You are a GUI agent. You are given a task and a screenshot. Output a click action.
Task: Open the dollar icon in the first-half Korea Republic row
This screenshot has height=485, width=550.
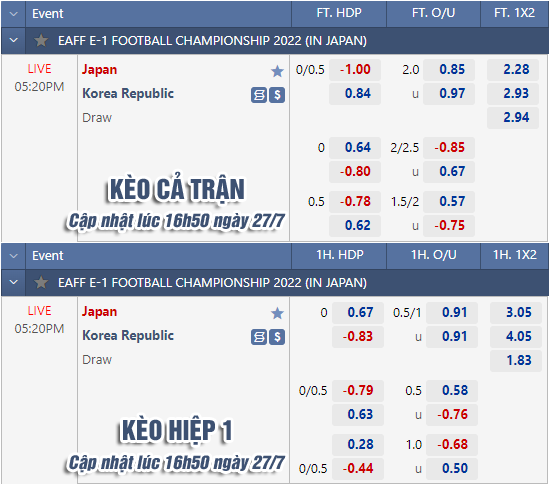pos(277,337)
